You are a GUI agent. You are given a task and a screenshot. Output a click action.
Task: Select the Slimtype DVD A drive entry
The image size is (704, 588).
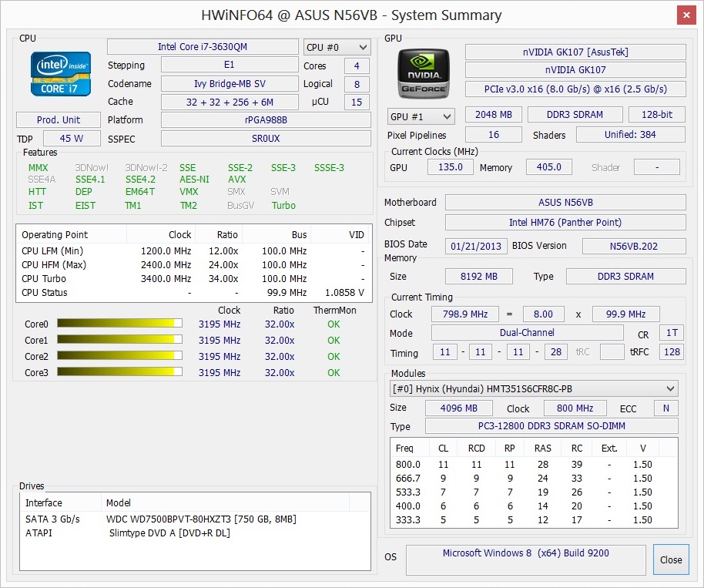click(196, 533)
